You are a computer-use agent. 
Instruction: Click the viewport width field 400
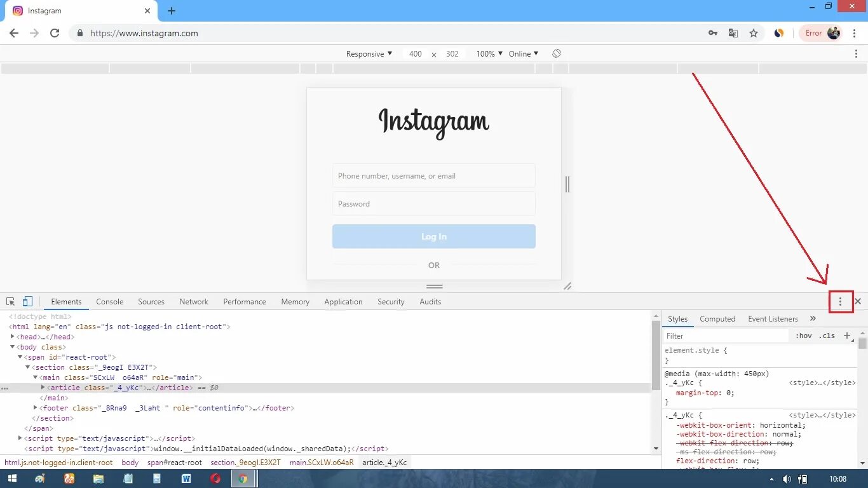[x=416, y=54]
